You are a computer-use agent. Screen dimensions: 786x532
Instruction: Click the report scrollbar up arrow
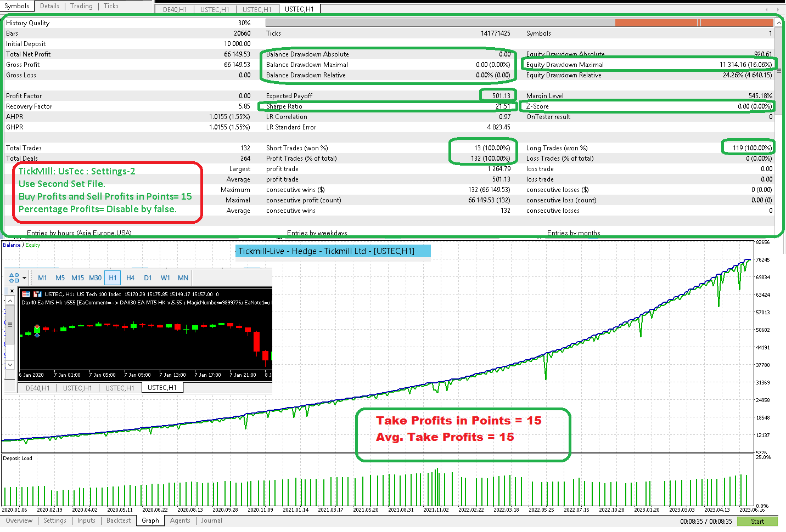(778, 23)
